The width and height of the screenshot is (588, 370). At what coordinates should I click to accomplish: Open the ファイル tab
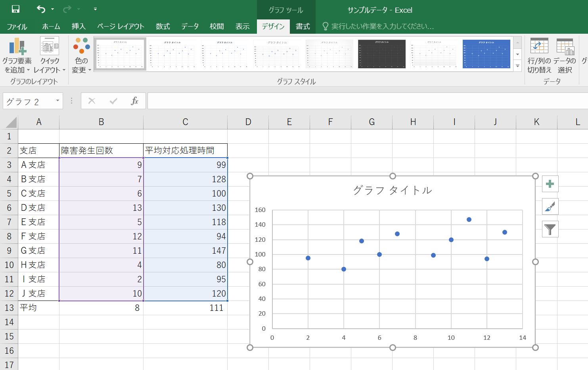[17, 27]
